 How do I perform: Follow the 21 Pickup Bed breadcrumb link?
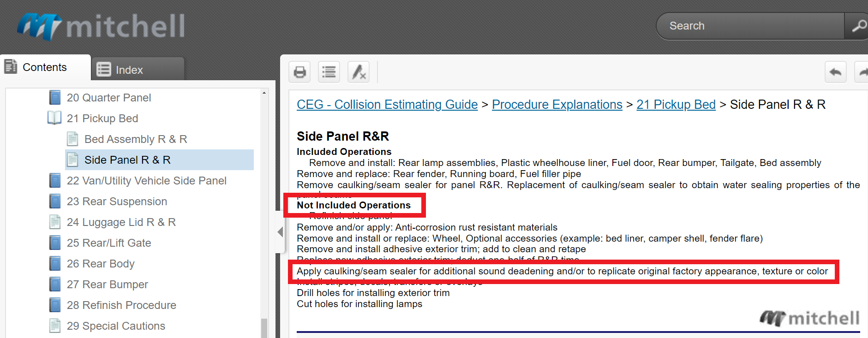click(x=676, y=105)
